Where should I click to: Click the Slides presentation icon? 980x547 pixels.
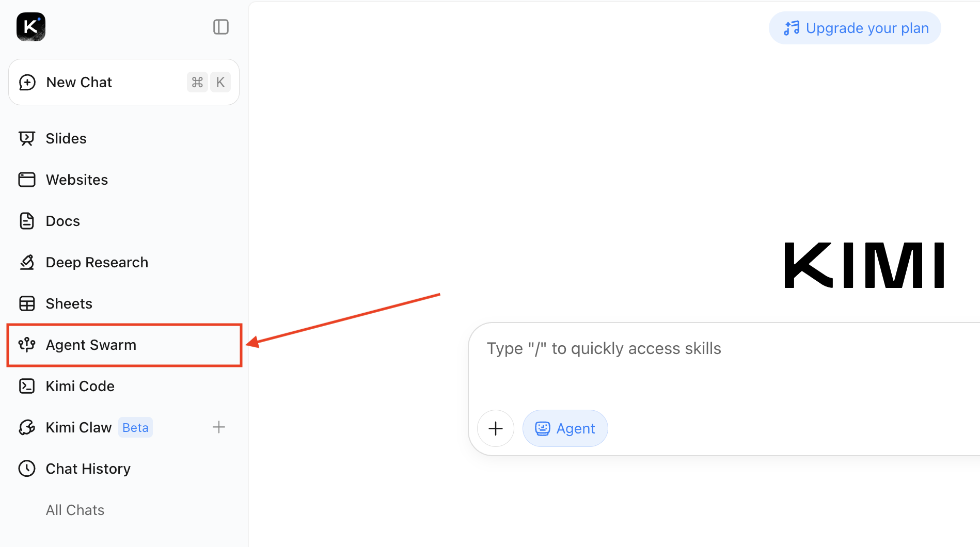(x=27, y=138)
